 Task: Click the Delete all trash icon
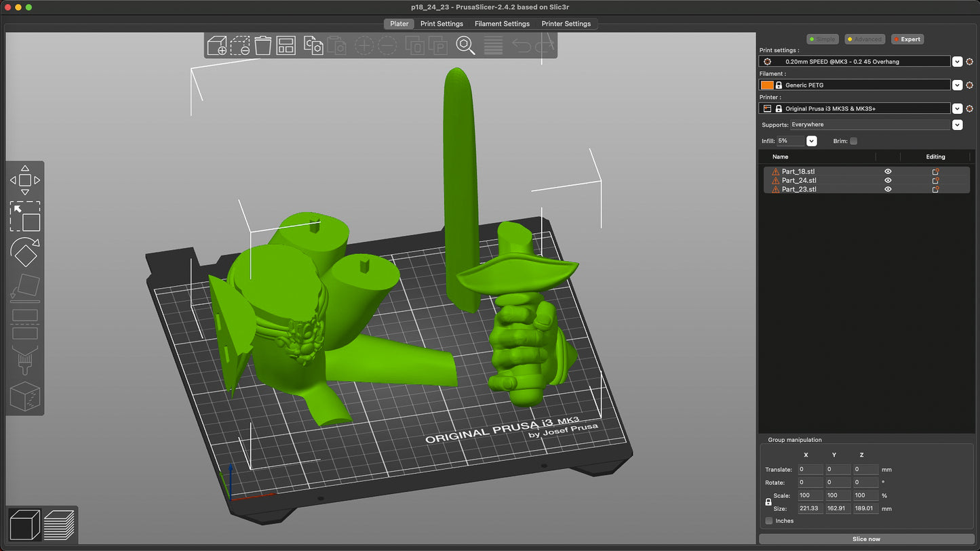tap(263, 45)
